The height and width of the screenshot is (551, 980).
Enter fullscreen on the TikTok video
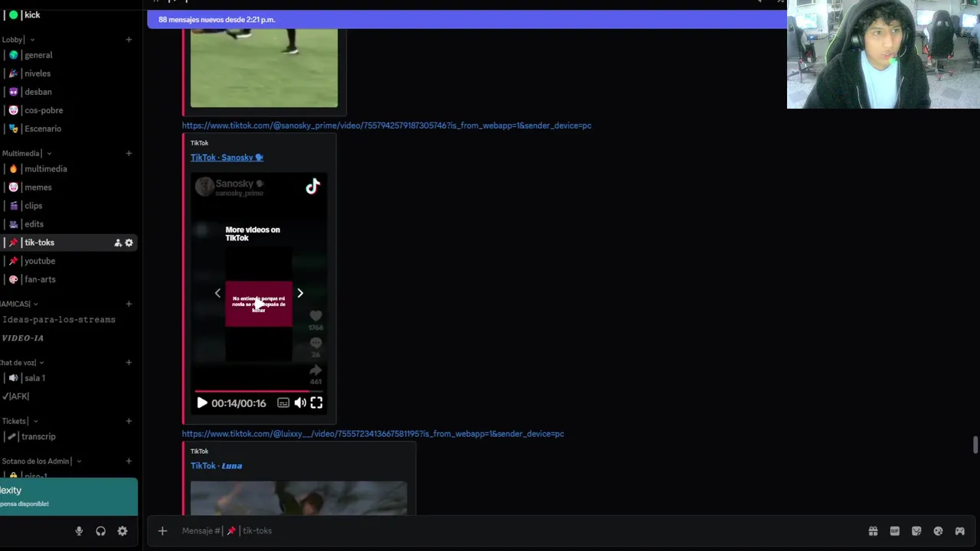tap(316, 403)
